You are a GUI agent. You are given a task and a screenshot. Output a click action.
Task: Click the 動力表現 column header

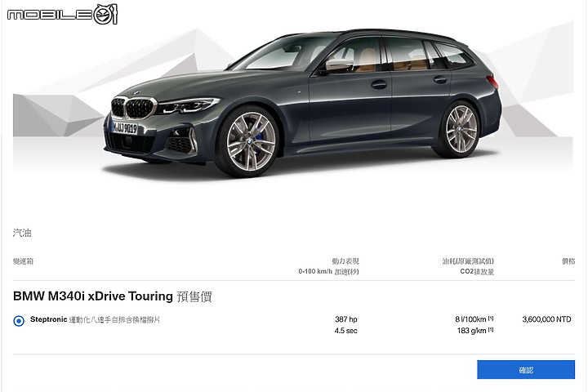point(345,261)
